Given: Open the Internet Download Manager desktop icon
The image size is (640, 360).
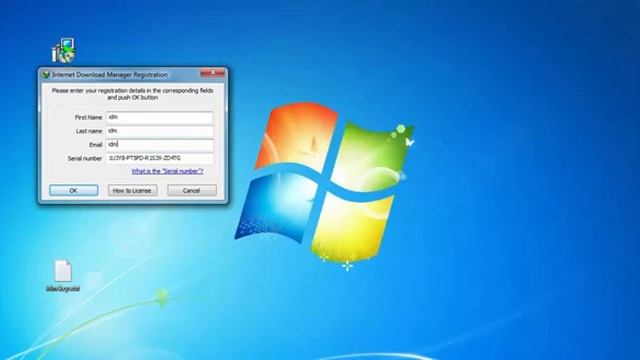Looking at the screenshot, I should [x=64, y=51].
